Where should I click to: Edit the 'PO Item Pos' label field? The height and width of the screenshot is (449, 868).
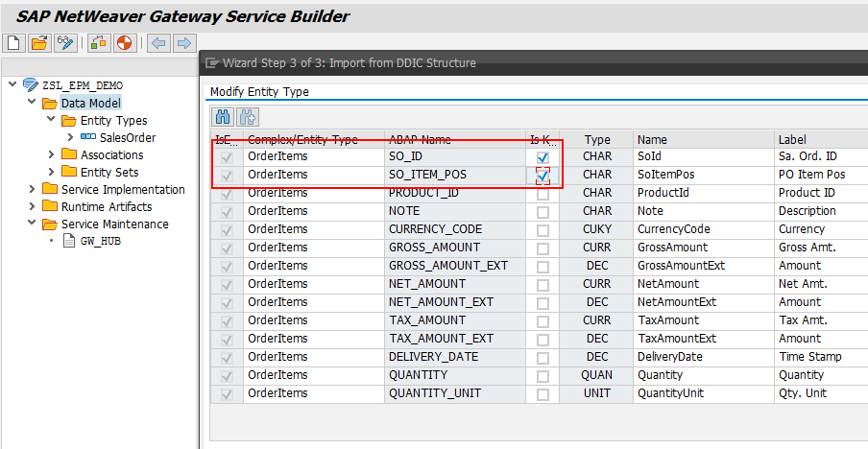[x=821, y=175]
